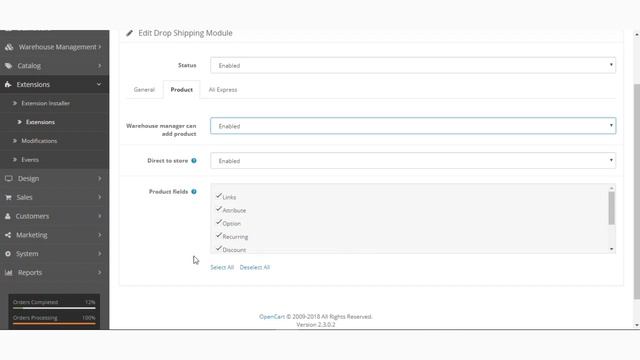Screen dimensions: 640x360
Task: Click the Customers person icon
Action: point(8,216)
